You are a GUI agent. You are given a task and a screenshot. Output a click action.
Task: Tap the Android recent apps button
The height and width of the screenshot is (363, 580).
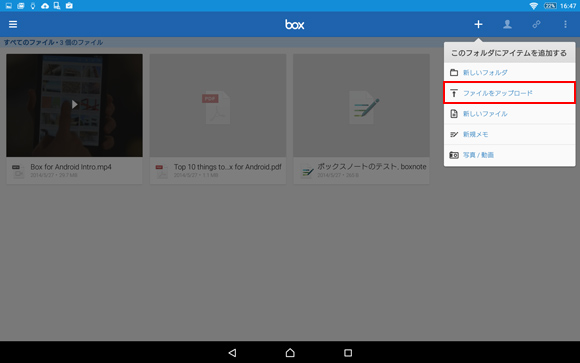click(348, 353)
